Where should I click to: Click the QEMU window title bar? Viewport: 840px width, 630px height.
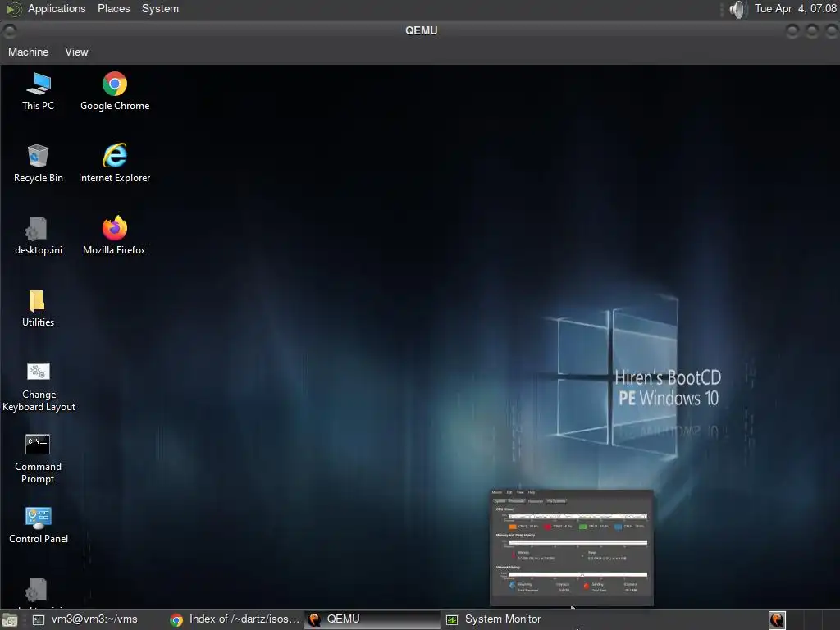click(x=421, y=30)
